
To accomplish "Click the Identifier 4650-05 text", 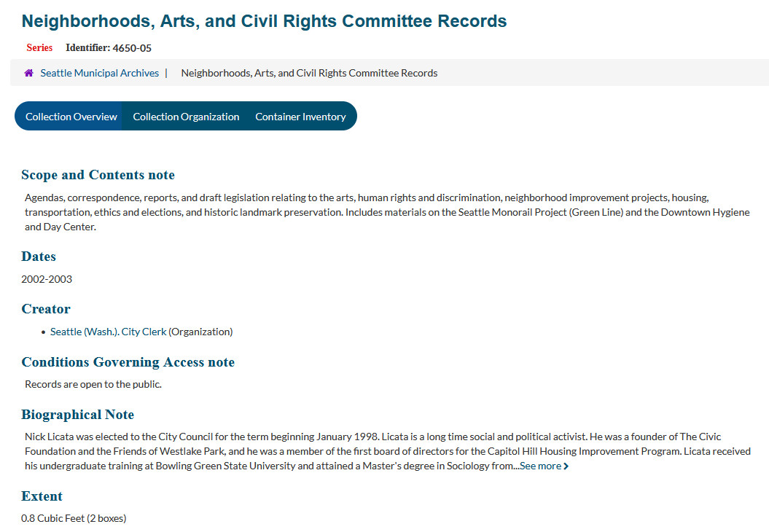I will (x=109, y=48).
